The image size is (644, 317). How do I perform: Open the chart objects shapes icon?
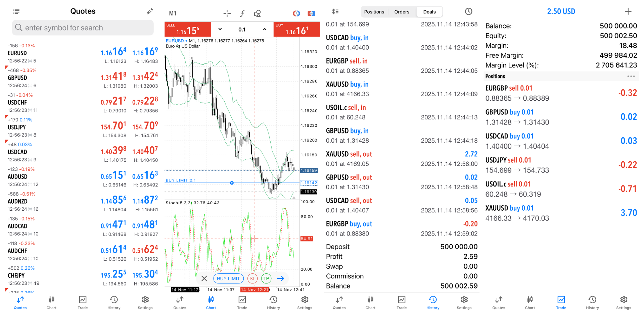pyautogui.click(x=258, y=13)
